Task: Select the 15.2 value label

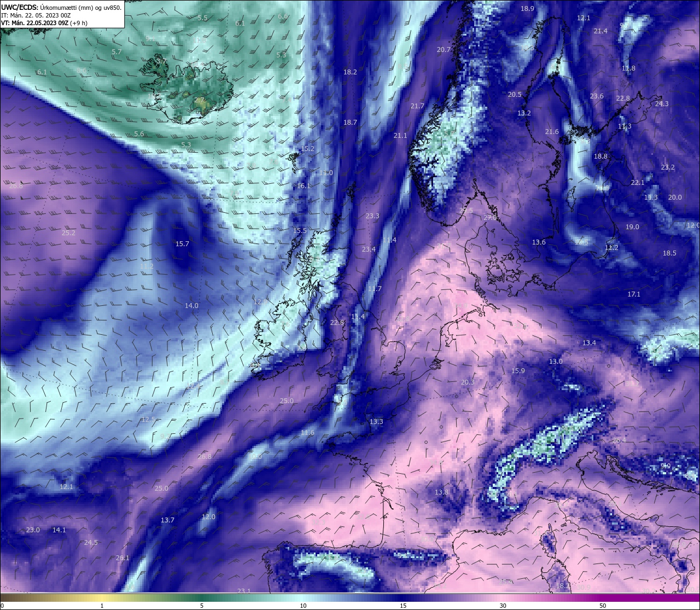Action: (307, 149)
